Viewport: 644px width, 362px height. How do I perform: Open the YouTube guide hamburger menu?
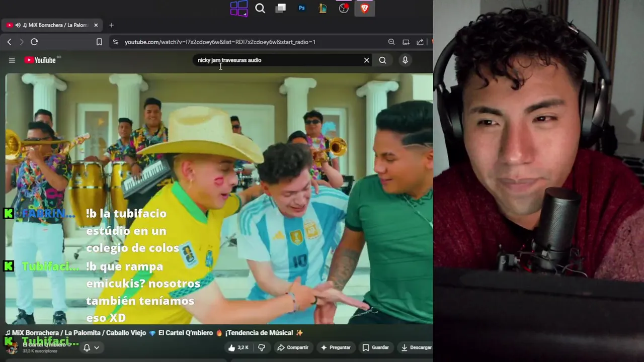point(12,60)
